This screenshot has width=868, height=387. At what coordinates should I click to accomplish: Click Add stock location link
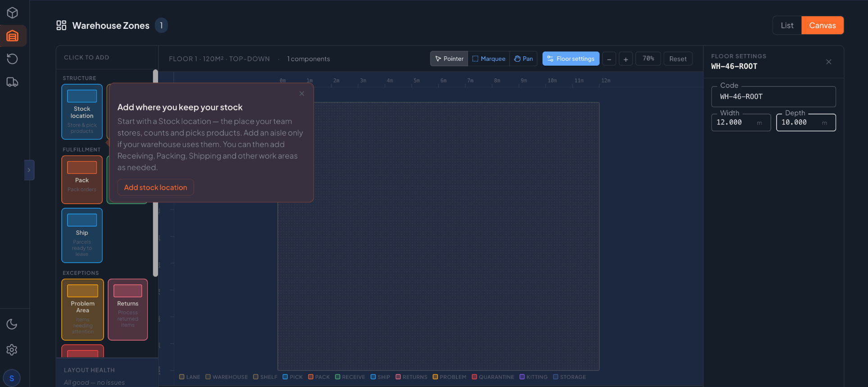[x=156, y=187]
